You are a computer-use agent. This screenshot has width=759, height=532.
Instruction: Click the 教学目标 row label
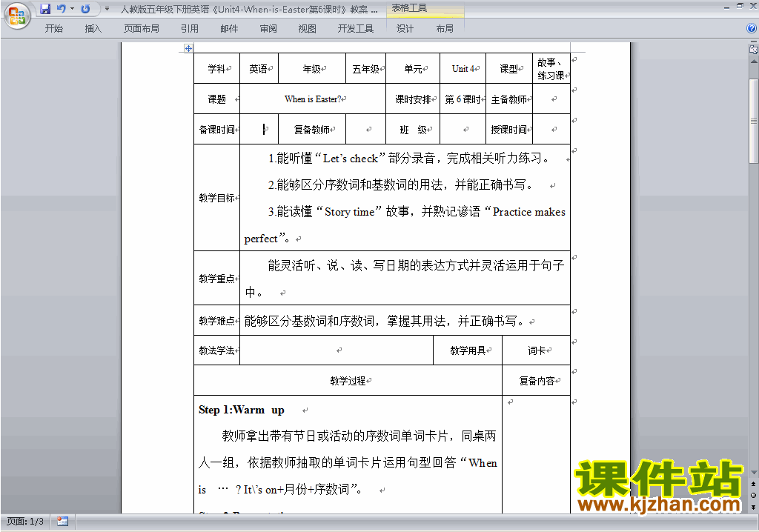(x=217, y=198)
